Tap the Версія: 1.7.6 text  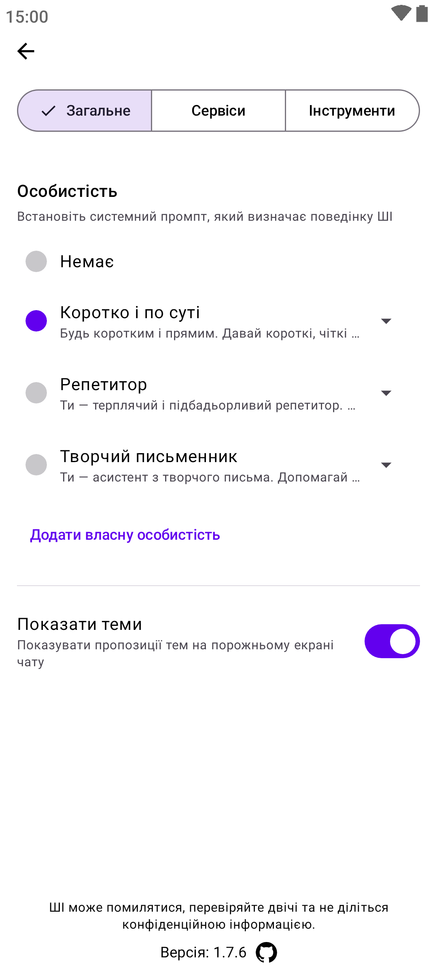tap(203, 953)
